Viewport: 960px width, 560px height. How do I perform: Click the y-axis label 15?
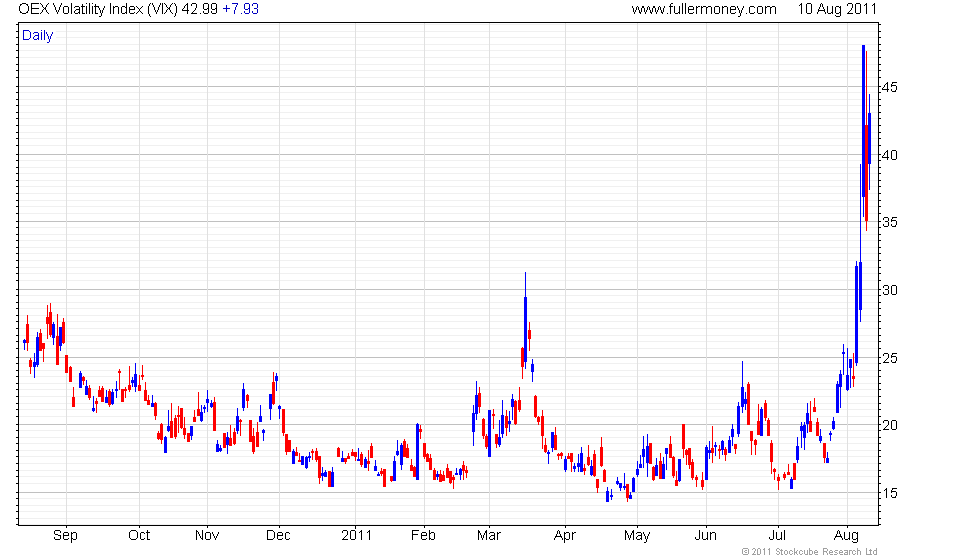click(x=890, y=493)
